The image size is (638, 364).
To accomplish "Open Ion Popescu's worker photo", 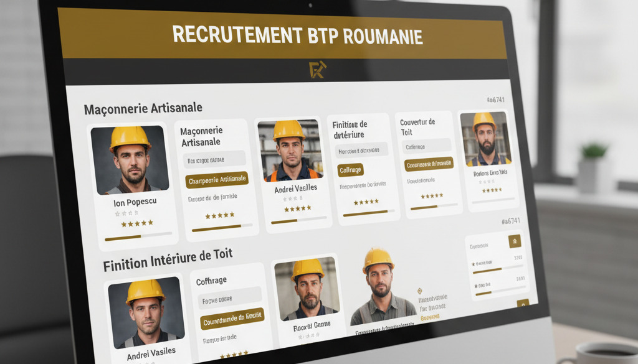I will [130, 160].
